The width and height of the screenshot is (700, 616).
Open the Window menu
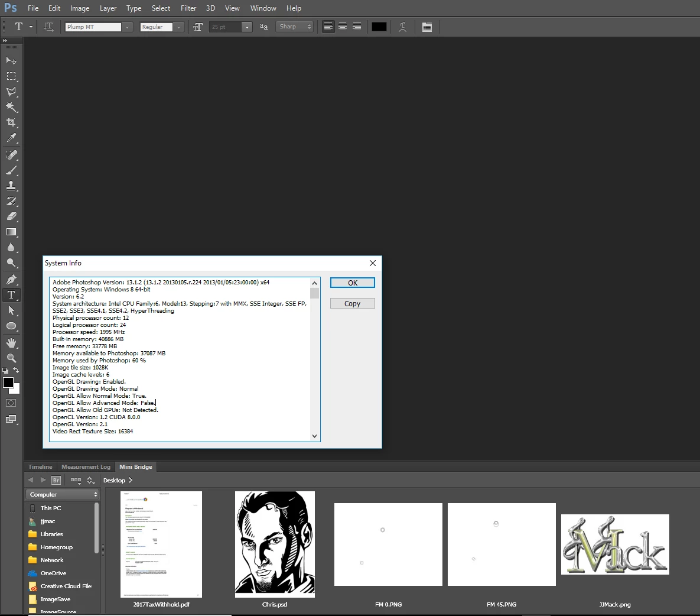coord(263,8)
